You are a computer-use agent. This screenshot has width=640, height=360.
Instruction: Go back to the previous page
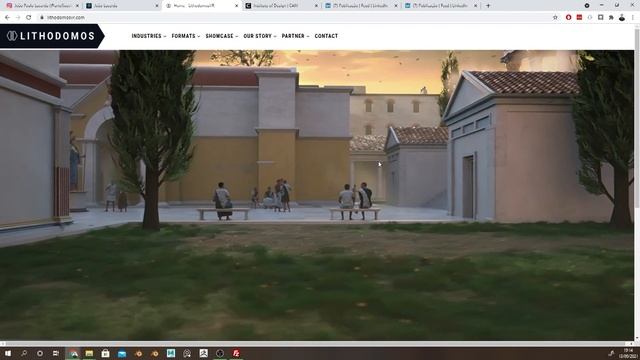[7, 18]
